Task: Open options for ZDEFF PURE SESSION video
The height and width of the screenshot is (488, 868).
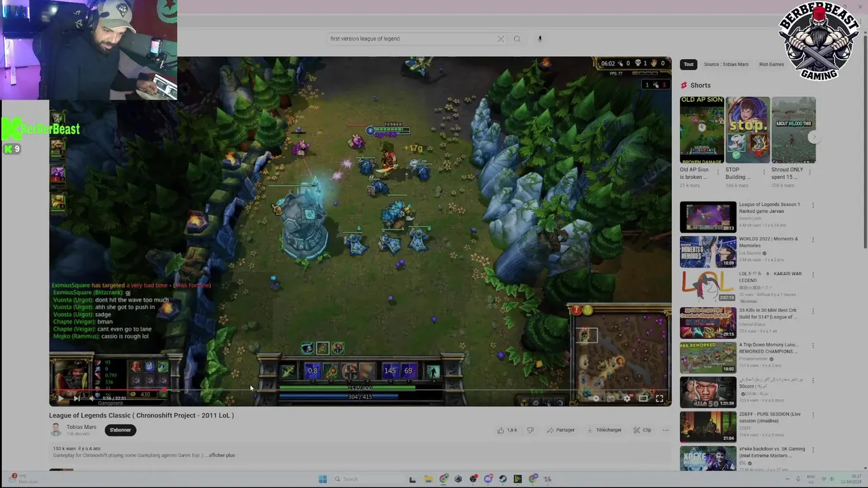Action: pyautogui.click(x=813, y=415)
